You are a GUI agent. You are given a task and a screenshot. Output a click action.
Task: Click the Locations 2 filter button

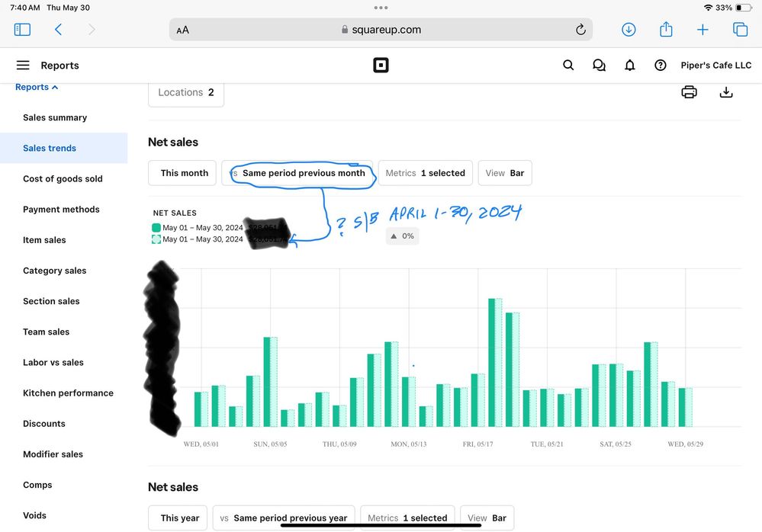point(186,93)
